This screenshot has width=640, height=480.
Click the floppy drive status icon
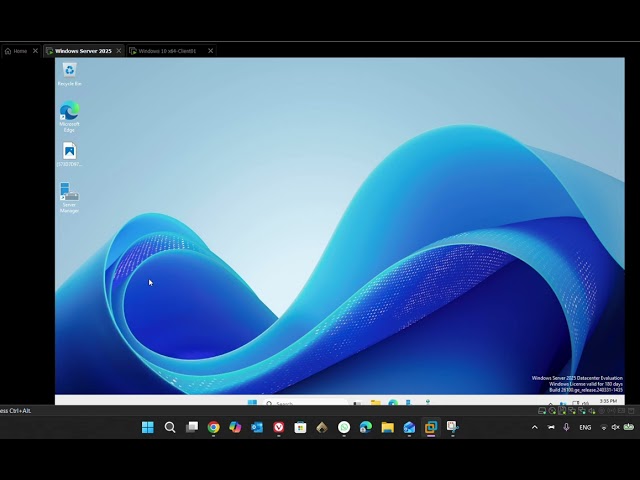[x=562, y=411]
